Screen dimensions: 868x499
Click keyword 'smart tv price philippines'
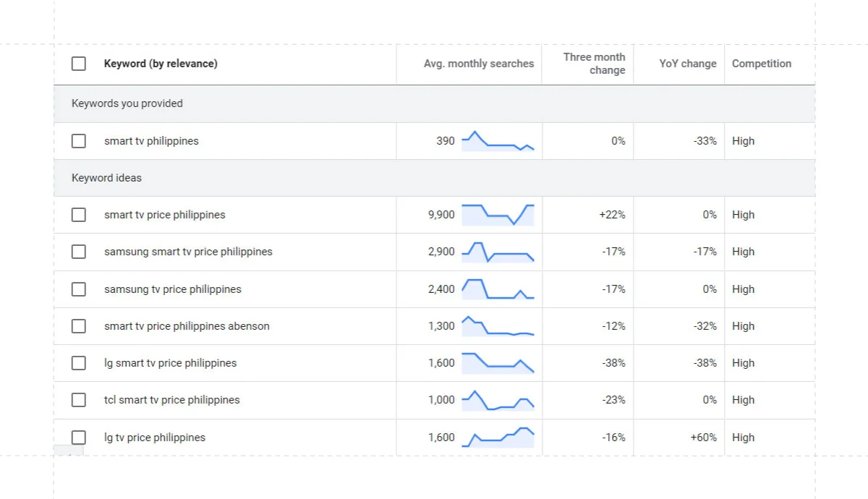pos(165,215)
